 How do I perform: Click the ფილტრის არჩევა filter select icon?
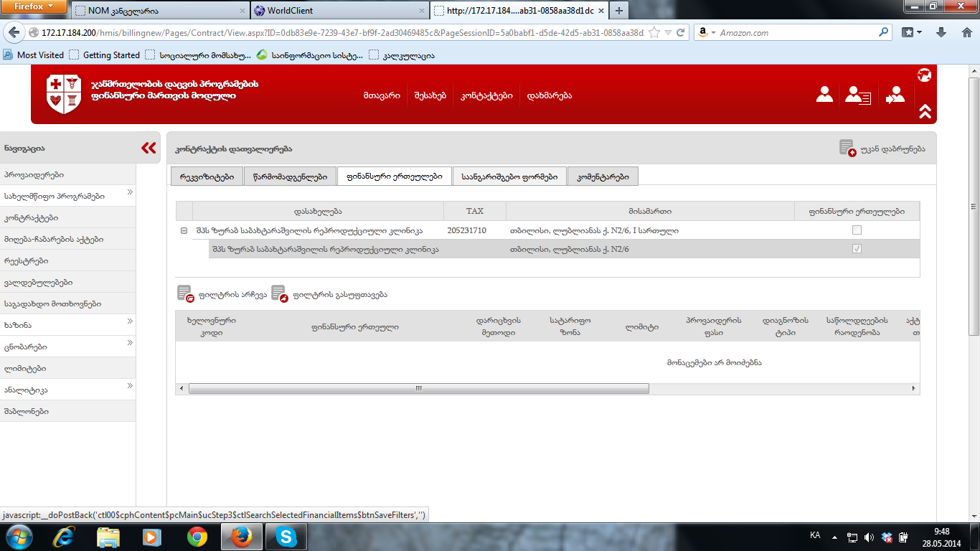tap(185, 294)
